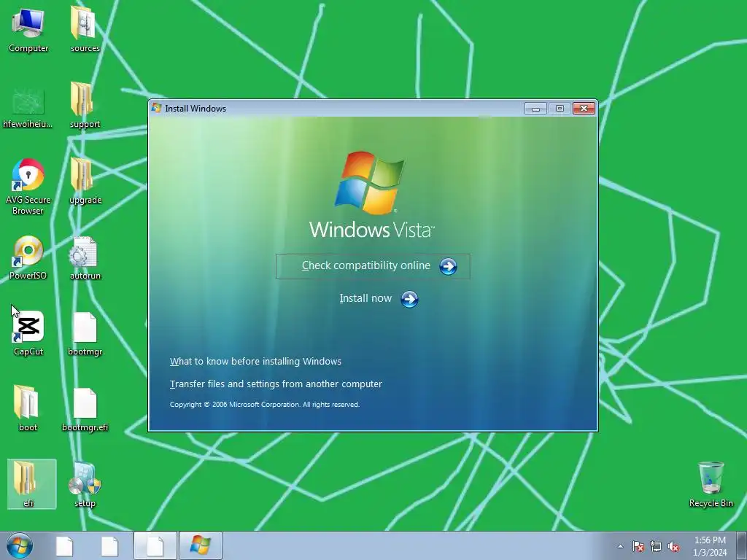The height and width of the screenshot is (560, 747).
Task: Click the Install Windows taskbar button
Action: [x=200, y=545]
